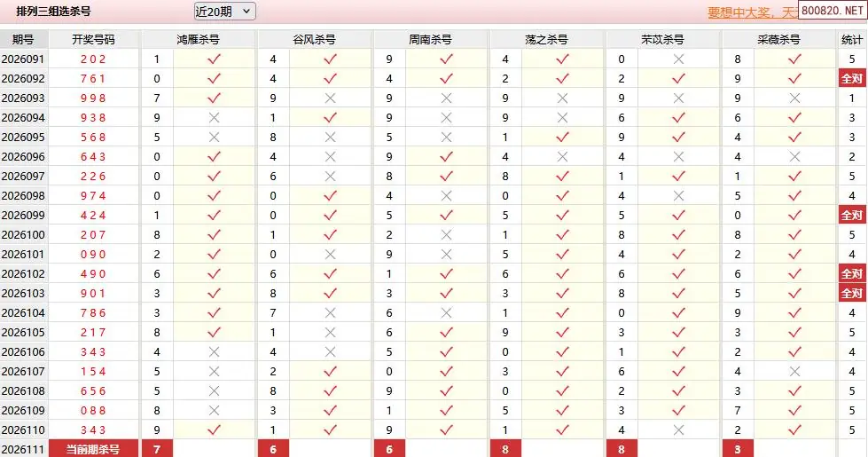Click the draw number 2 0 2 for 2026091
This screenshot has width=868, height=457.
tap(93, 59)
